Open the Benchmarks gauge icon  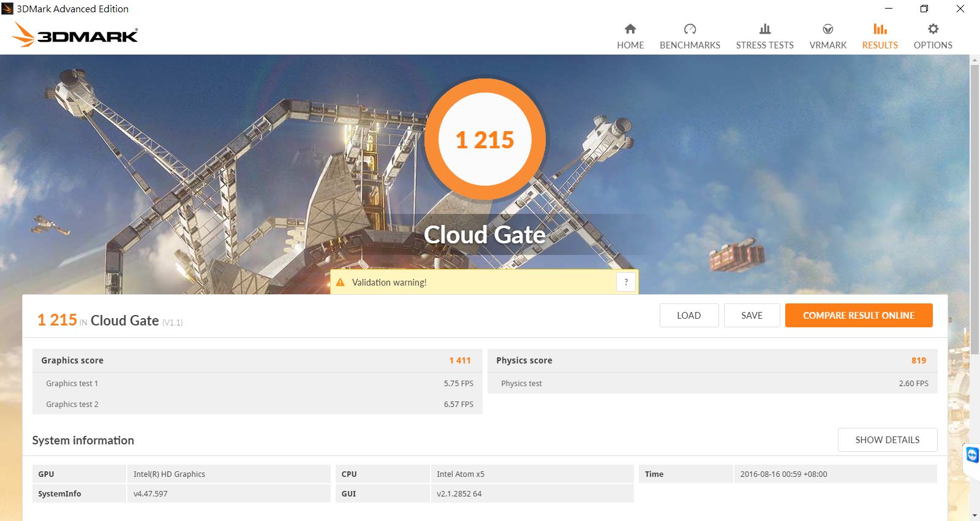tap(690, 29)
